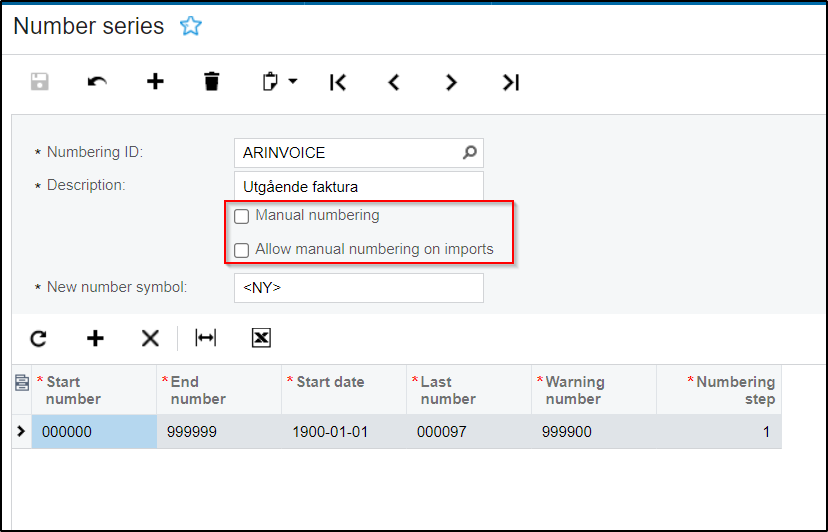
Task: Delete the selected grid row
Action: (150, 338)
